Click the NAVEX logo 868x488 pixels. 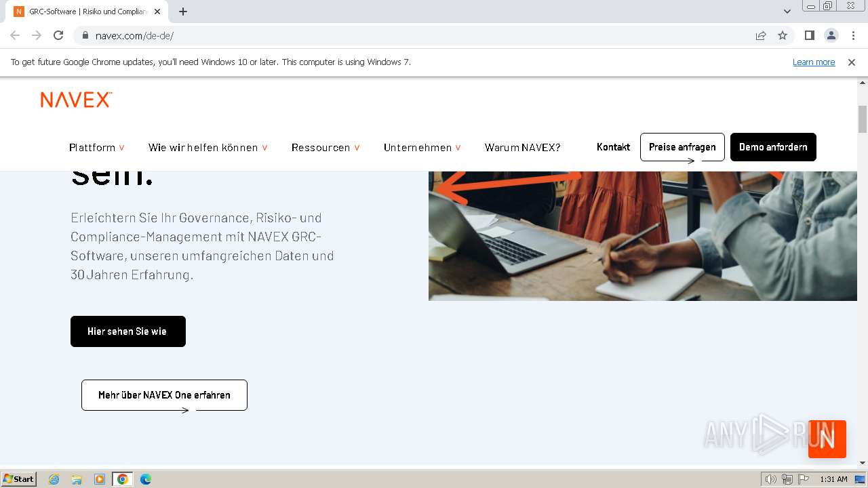(76, 100)
